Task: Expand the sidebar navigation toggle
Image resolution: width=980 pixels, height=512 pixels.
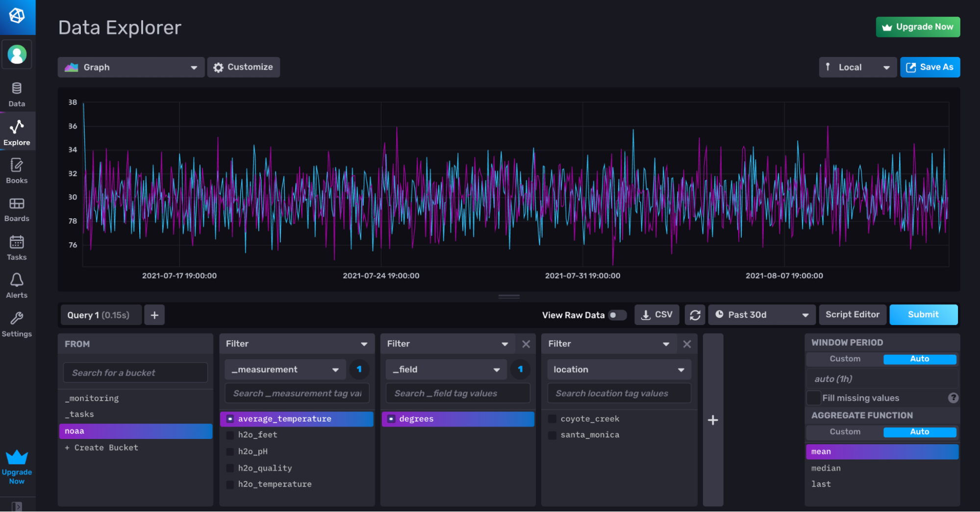Action: point(17,506)
